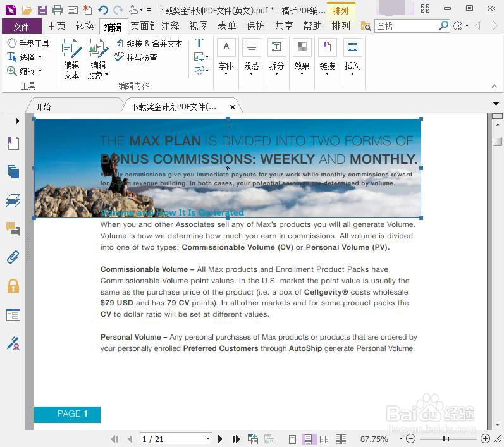Undo the last action

(x=103, y=10)
